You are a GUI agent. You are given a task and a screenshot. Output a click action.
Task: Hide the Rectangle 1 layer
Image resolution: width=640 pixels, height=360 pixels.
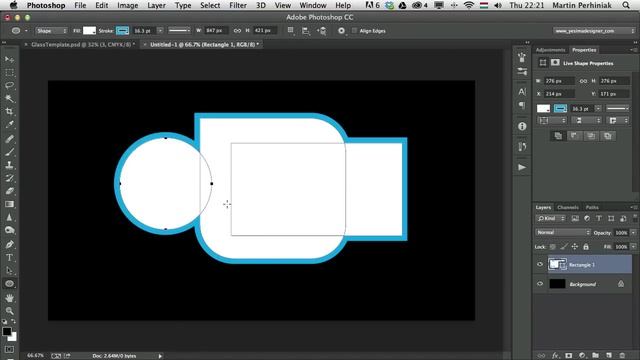(x=540, y=264)
